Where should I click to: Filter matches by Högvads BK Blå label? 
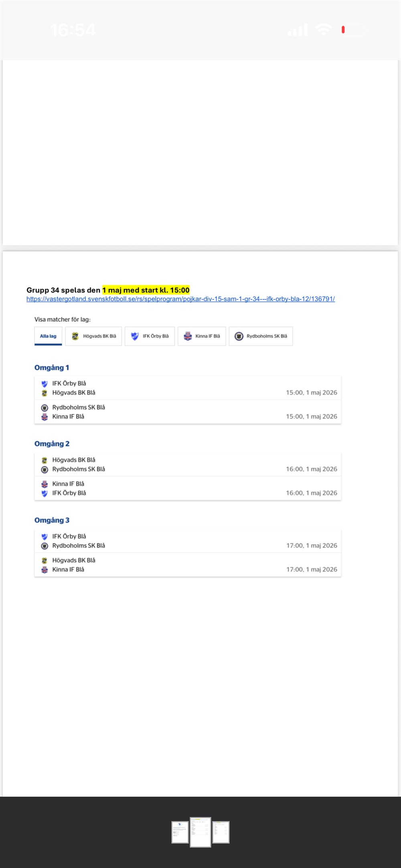point(99,336)
